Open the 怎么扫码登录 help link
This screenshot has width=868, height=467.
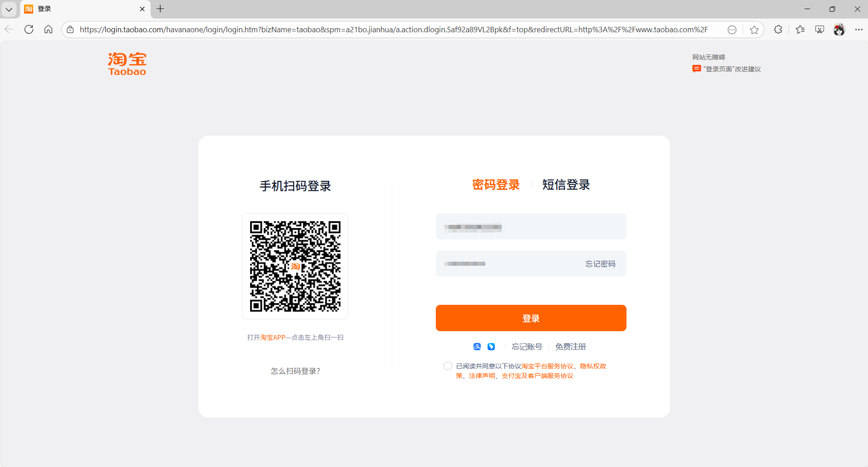pos(295,371)
